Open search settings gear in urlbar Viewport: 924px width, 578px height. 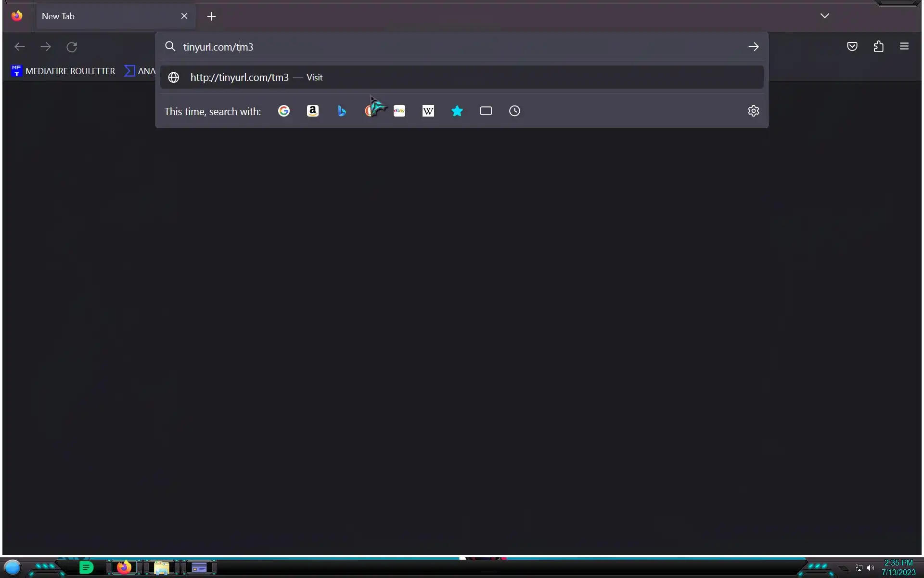[753, 111]
